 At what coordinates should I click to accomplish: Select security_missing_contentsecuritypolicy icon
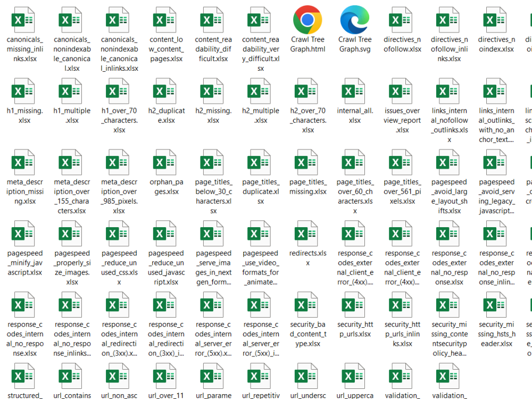(x=448, y=305)
